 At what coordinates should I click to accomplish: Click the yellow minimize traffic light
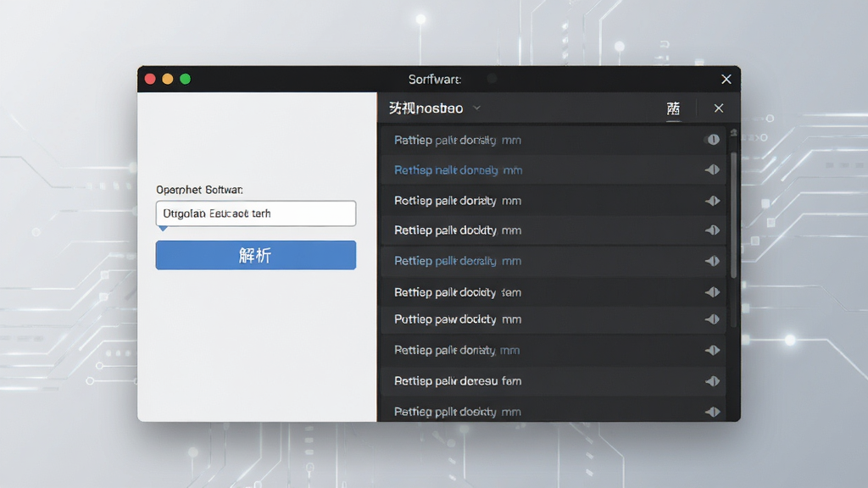pos(168,79)
